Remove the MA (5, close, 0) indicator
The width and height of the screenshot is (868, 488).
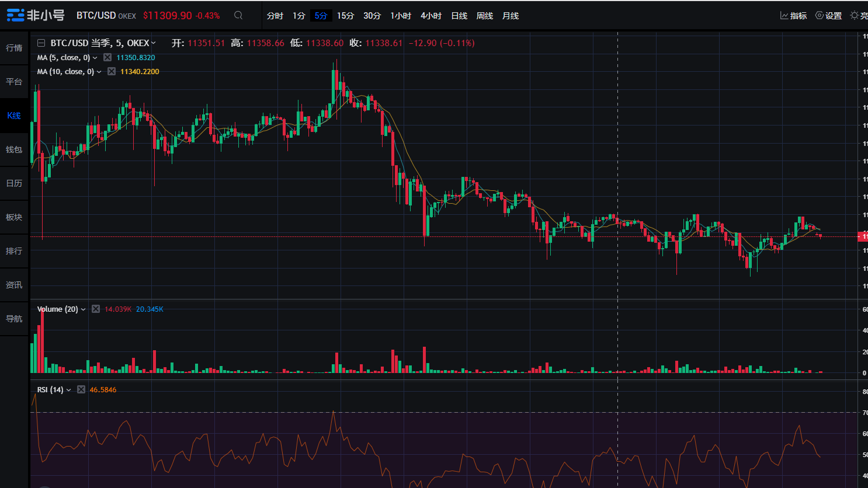[107, 57]
